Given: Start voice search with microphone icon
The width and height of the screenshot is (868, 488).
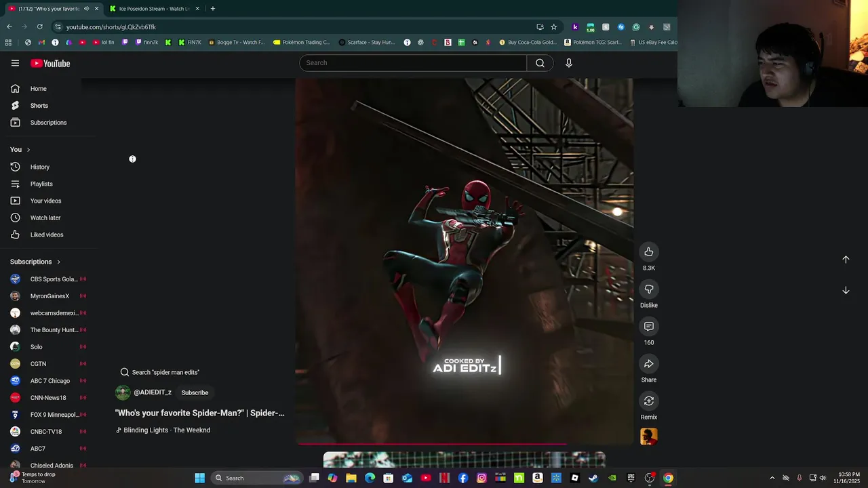Looking at the screenshot, I should click(569, 63).
